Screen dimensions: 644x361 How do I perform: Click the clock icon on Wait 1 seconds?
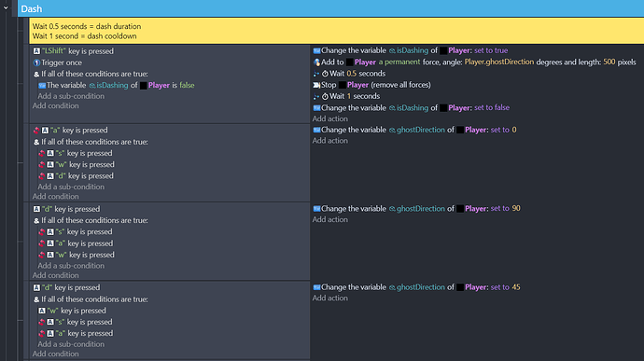click(325, 96)
